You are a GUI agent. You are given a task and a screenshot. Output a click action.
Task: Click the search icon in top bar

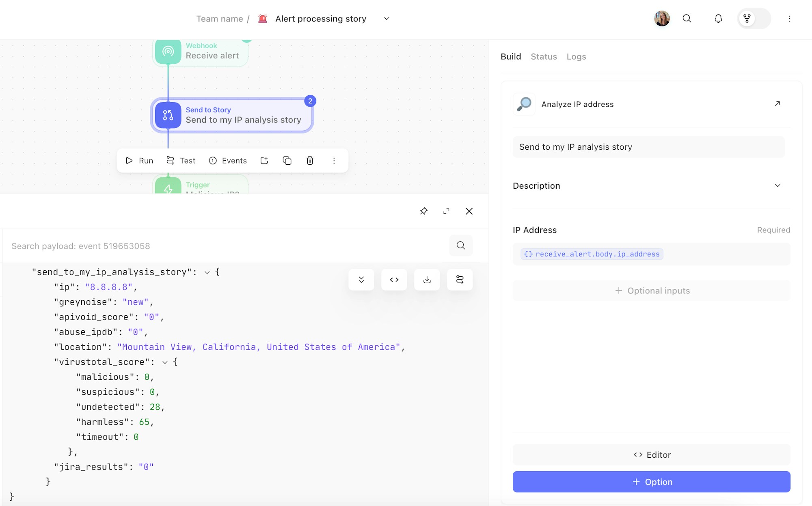687,19
